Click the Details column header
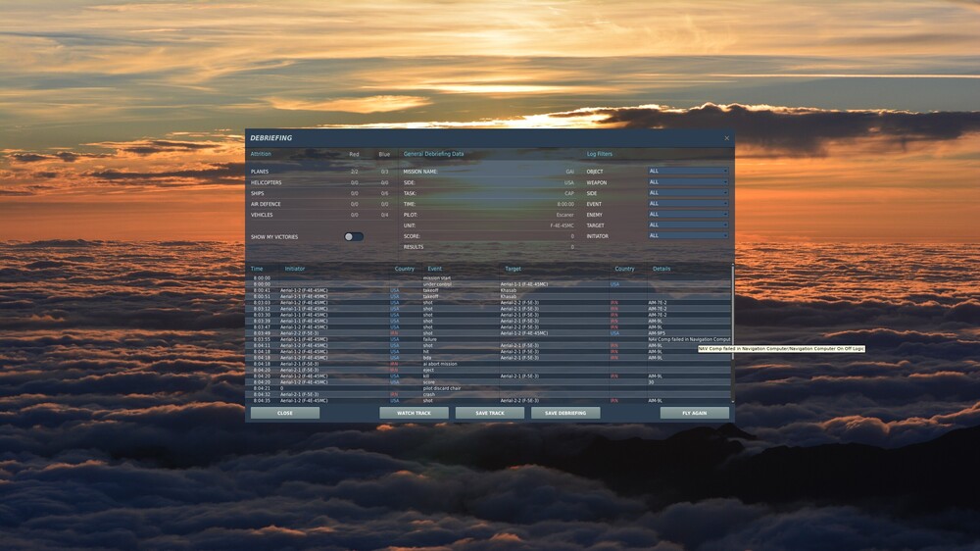Image resolution: width=980 pixels, height=551 pixels. coord(661,269)
